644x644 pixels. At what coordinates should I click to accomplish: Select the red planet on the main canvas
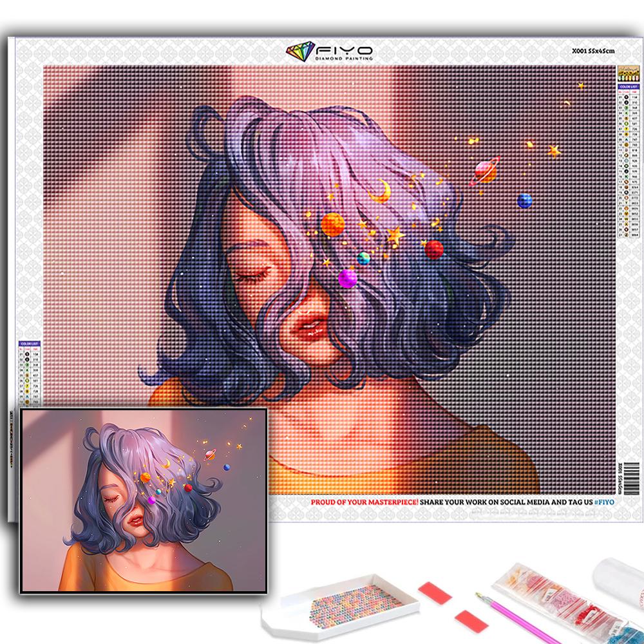[434, 249]
